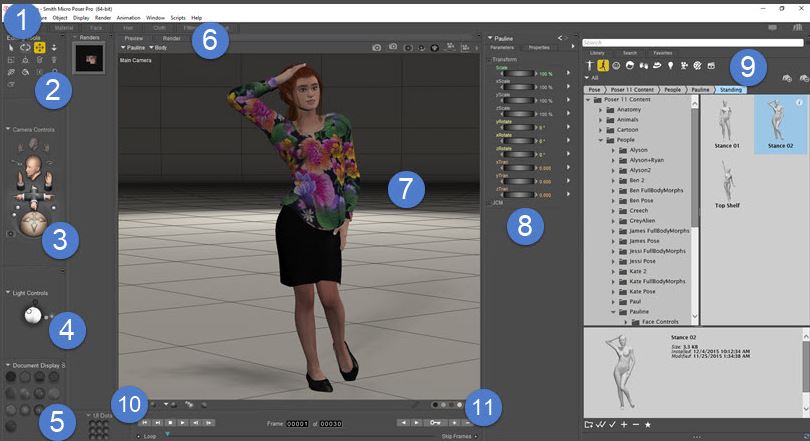Click the star icon in library bottom bar
Screen dimensions: 810x441
tap(648, 424)
